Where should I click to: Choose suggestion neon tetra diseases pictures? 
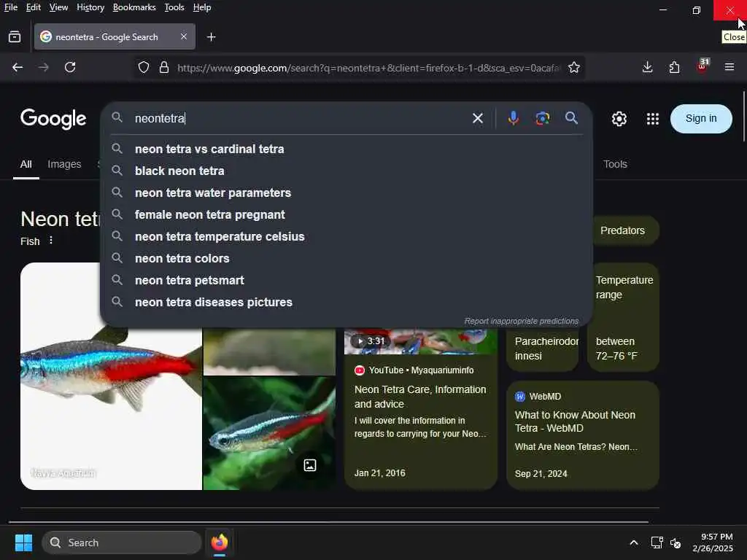pos(347,303)
